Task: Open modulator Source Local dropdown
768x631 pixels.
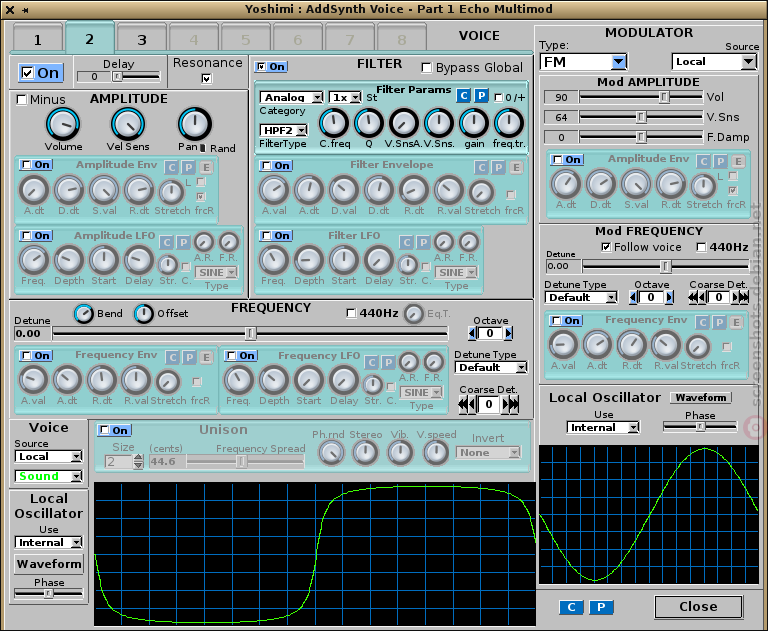Action: [713, 62]
